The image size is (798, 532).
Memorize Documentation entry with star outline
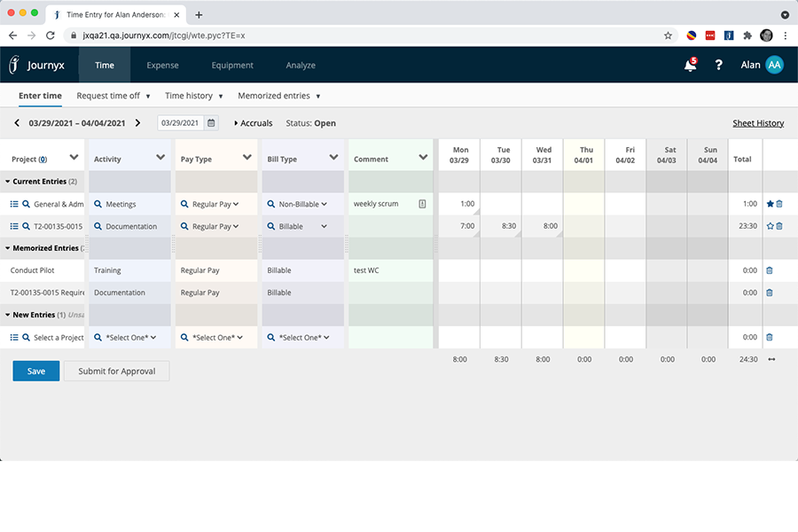click(x=770, y=226)
